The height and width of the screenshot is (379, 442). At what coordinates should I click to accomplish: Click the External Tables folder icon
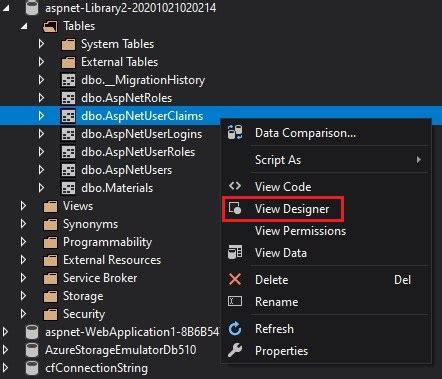pos(68,62)
